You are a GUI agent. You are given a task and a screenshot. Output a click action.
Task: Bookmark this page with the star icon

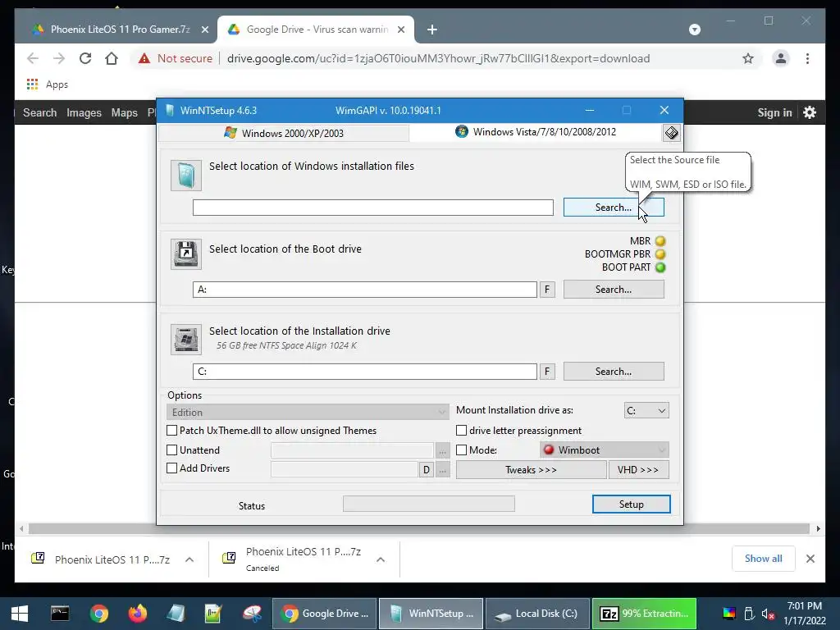pos(748,58)
